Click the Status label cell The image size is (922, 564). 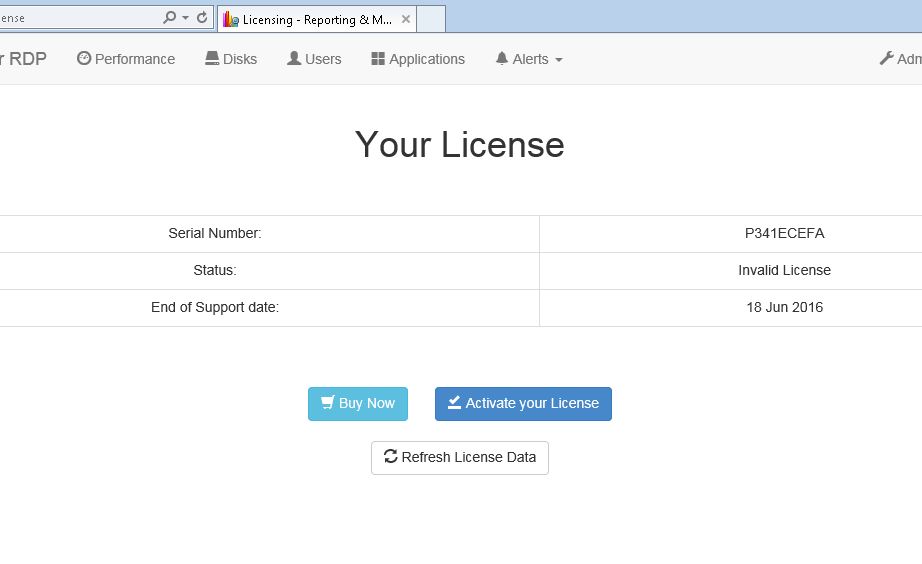coord(215,271)
